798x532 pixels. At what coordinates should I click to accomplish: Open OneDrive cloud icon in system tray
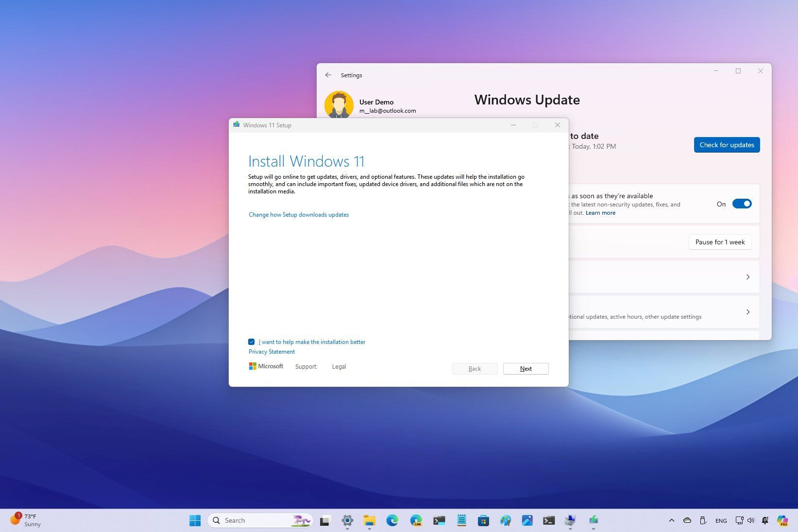click(687, 520)
